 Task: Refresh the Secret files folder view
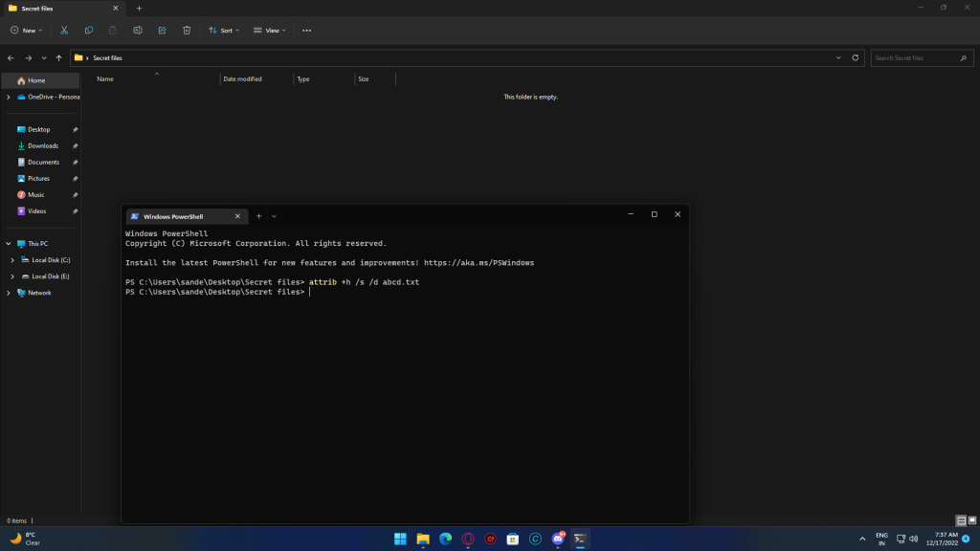pos(857,58)
